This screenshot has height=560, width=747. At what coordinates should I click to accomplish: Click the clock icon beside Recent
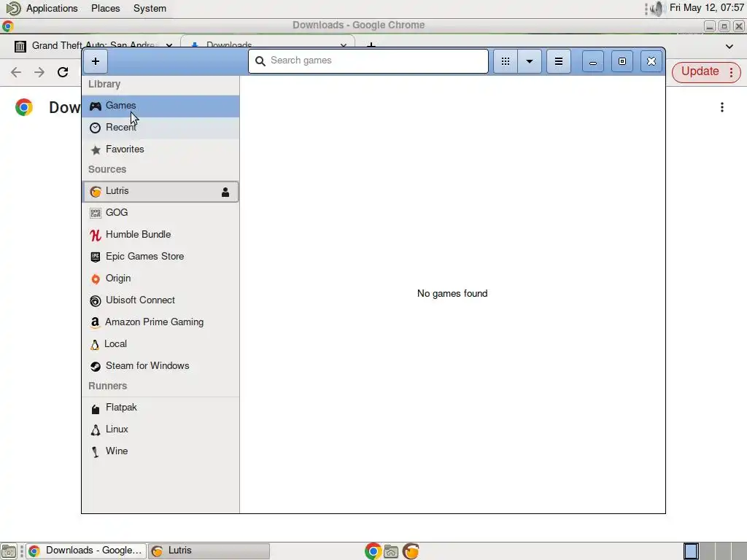96,128
